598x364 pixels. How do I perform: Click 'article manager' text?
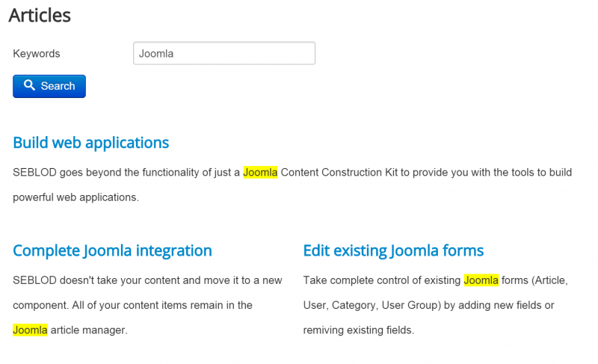pos(89,330)
